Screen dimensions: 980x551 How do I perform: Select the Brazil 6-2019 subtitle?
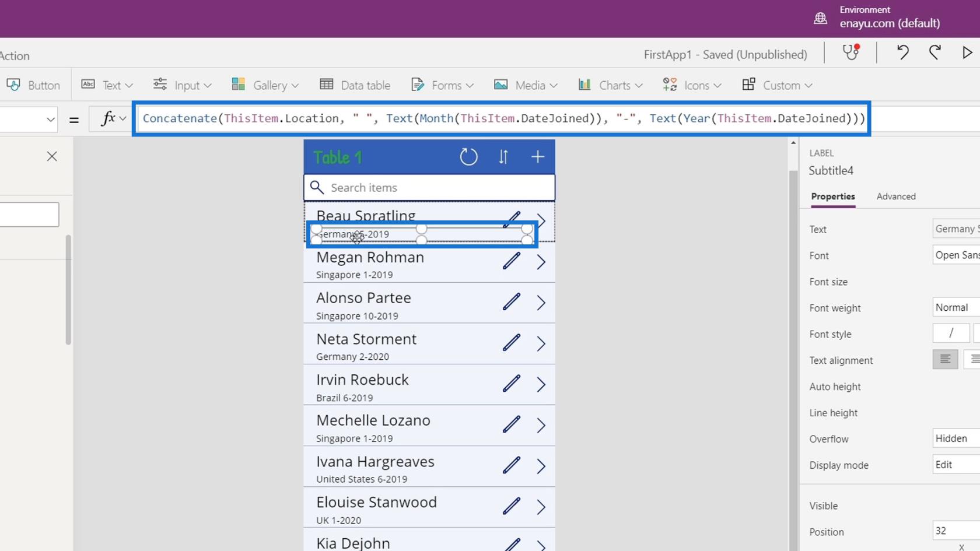[x=344, y=398]
